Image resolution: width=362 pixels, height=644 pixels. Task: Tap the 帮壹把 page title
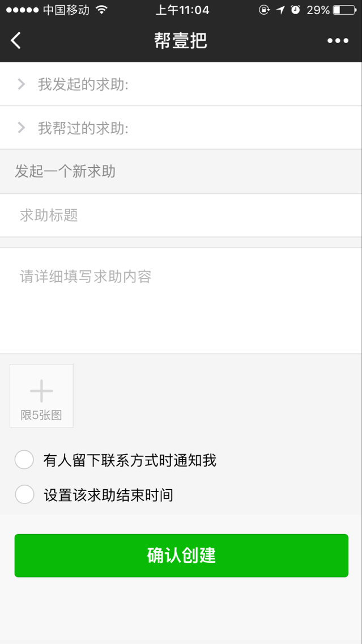[181, 40]
